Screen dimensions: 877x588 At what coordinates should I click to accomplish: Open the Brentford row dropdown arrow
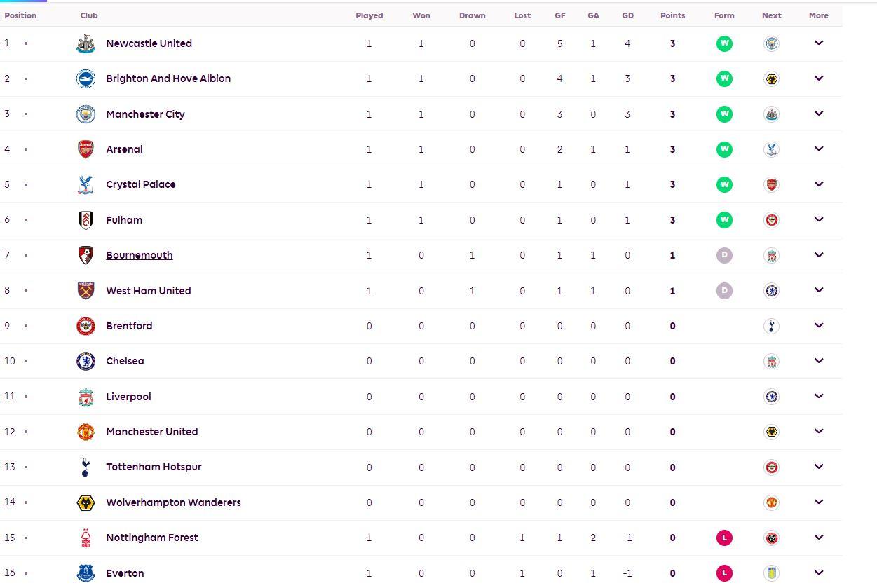[818, 326]
